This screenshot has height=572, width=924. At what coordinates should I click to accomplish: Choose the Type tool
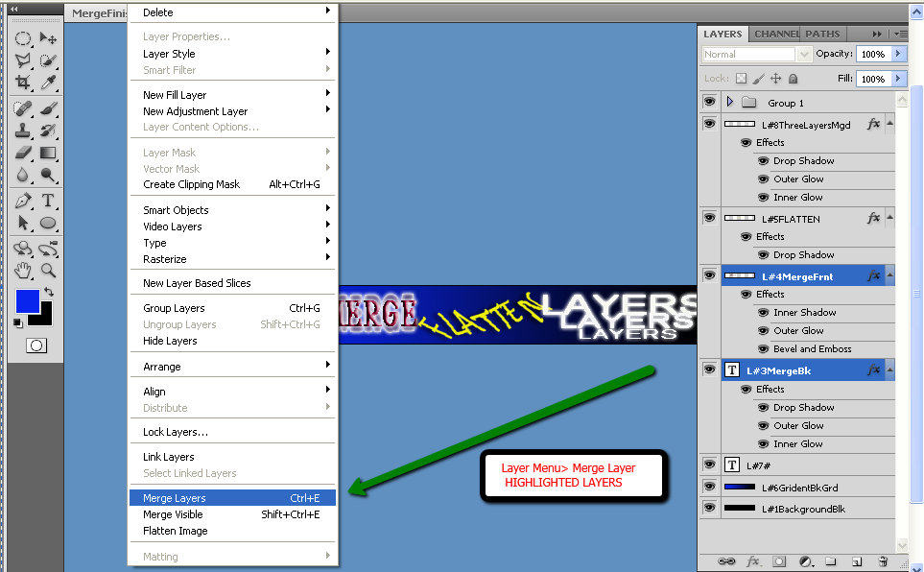[46, 201]
